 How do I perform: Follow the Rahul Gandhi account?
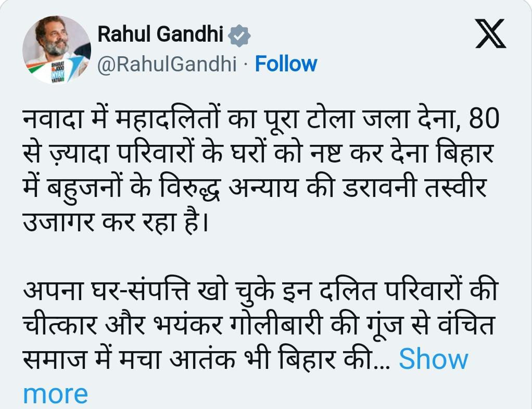click(x=286, y=64)
